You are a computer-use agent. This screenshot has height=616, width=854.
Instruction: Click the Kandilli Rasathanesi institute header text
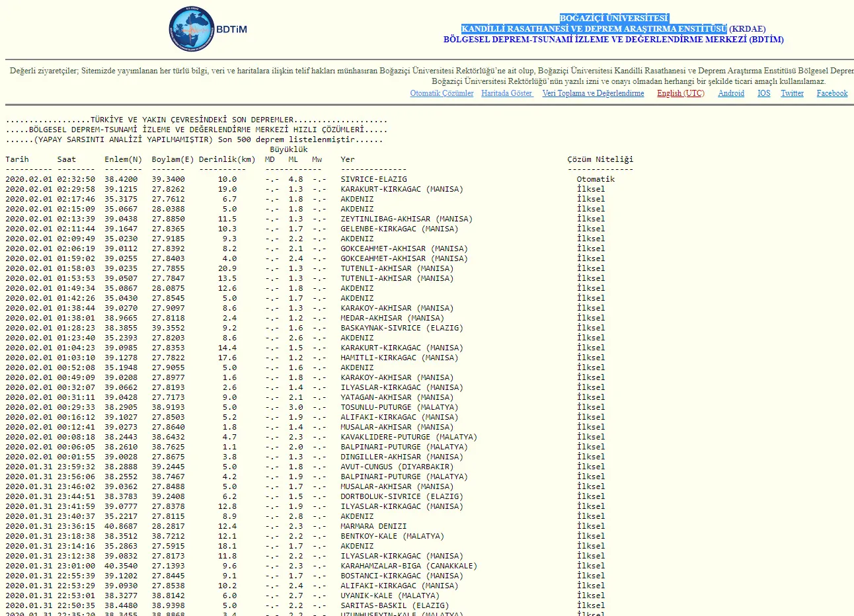(x=594, y=29)
